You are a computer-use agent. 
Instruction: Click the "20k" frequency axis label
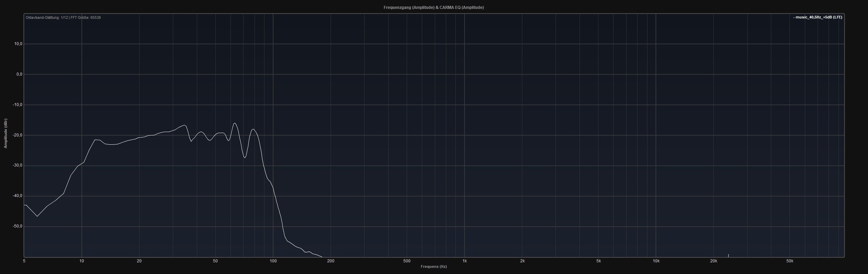[x=713, y=261]
